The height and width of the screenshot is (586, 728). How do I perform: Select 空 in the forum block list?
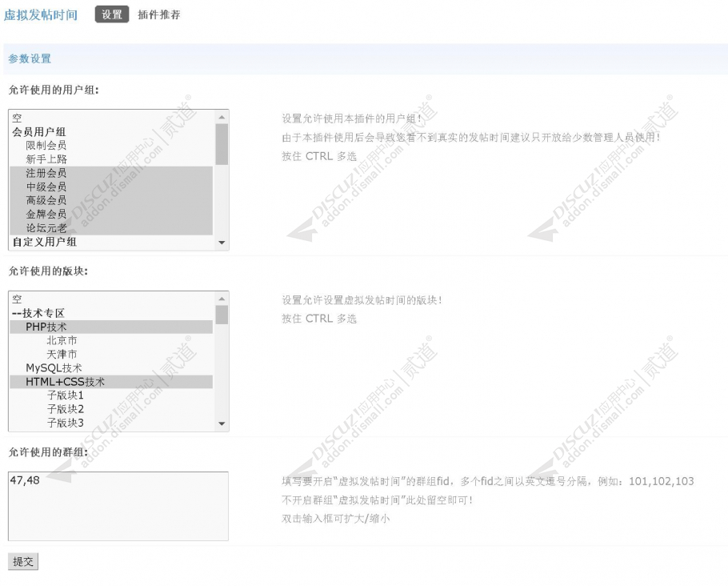tap(111, 299)
